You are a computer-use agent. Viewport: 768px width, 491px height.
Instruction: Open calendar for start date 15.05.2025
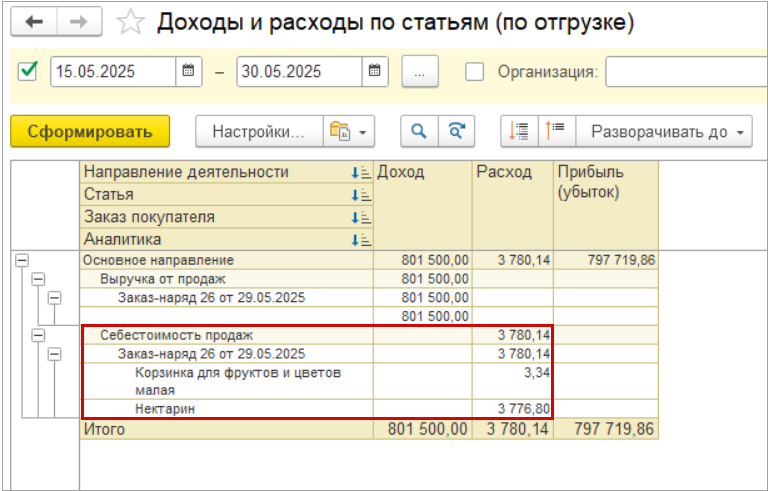point(188,72)
